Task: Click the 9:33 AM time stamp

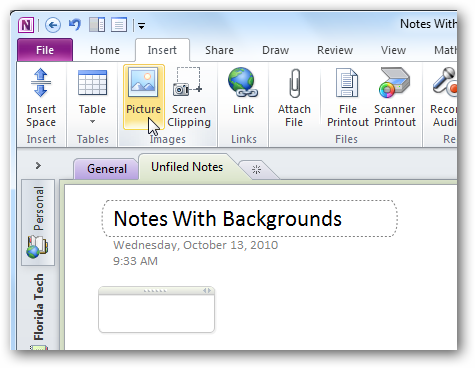Action: [x=135, y=261]
